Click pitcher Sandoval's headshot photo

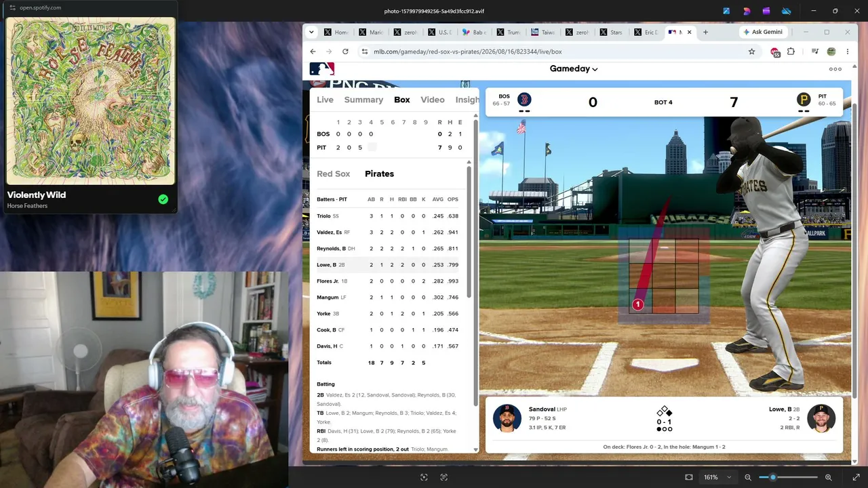(507, 418)
